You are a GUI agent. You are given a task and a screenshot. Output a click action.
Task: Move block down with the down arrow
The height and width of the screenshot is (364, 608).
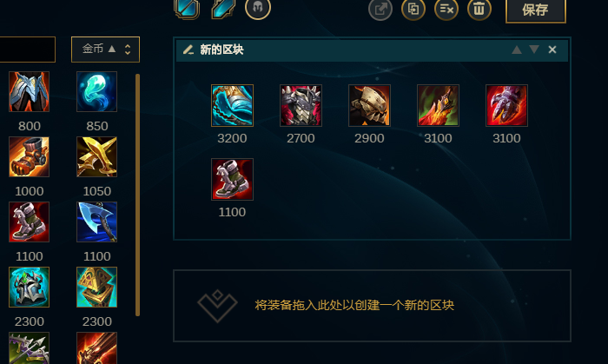pyautogui.click(x=534, y=50)
